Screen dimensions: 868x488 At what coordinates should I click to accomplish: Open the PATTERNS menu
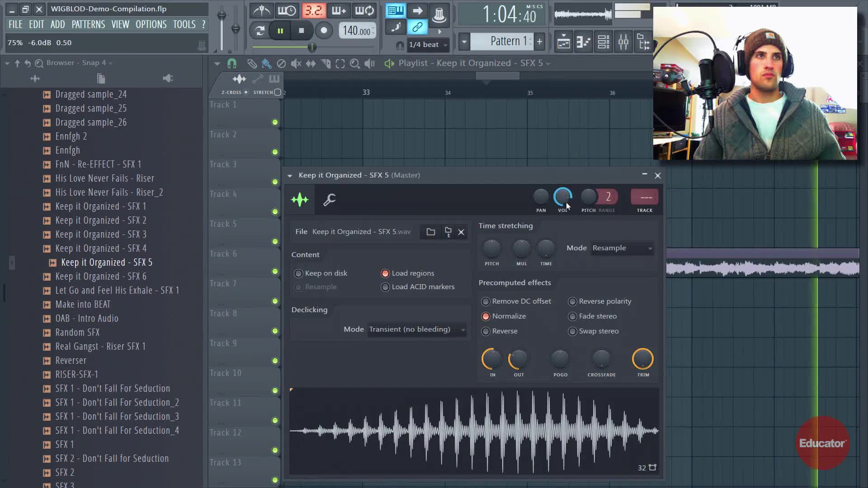[88, 24]
